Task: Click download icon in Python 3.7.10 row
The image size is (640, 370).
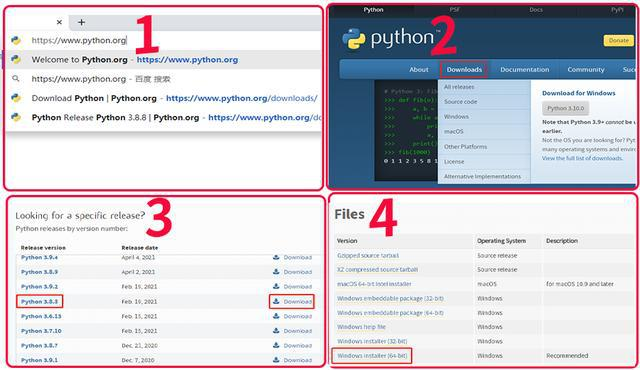Action: click(x=276, y=331)
